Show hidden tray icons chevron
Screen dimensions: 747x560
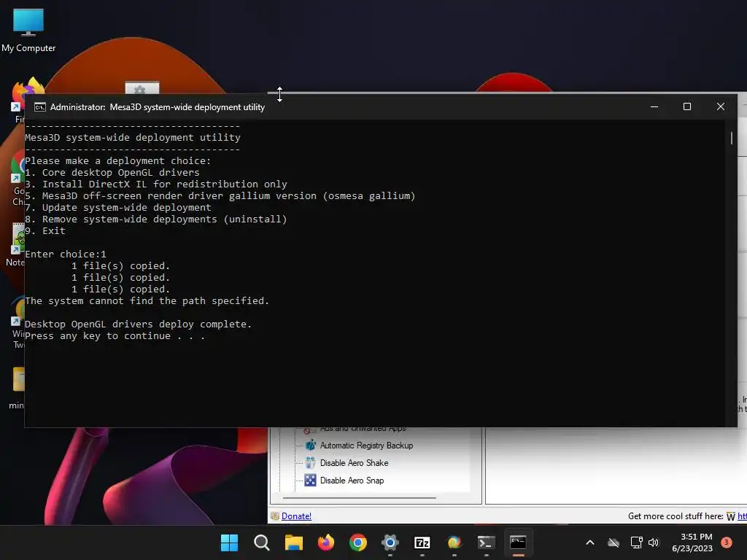[x=589, y=542]
